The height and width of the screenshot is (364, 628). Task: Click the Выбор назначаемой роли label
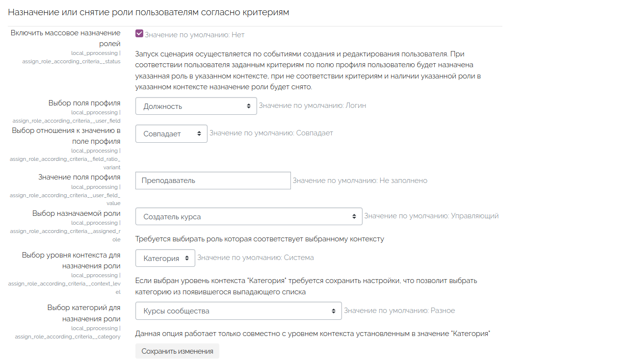click(x=76, y=213)
